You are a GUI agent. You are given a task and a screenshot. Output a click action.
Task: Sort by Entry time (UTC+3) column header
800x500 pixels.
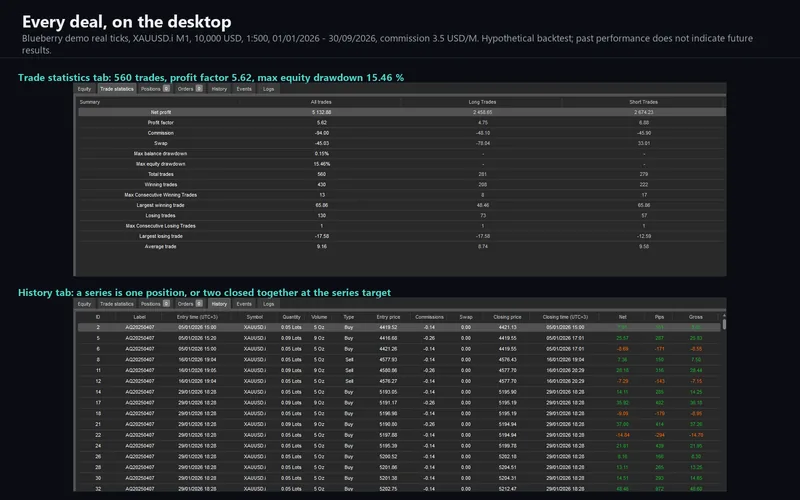(197, 317)
